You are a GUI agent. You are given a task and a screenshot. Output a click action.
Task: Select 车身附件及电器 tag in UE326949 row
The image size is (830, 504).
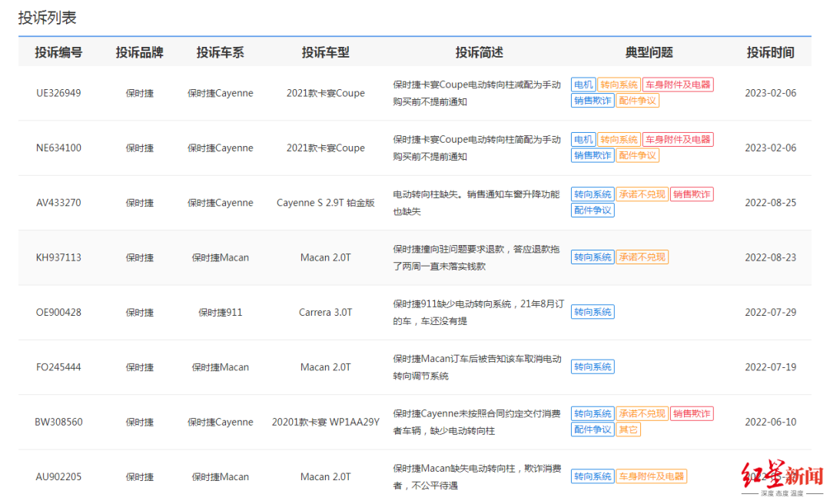[x=678, y=85]
